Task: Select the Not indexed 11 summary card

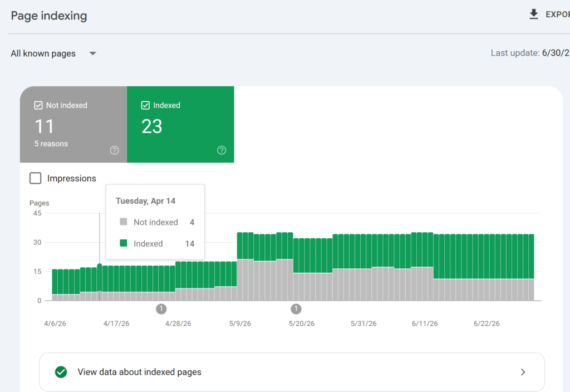Action: 73,124
